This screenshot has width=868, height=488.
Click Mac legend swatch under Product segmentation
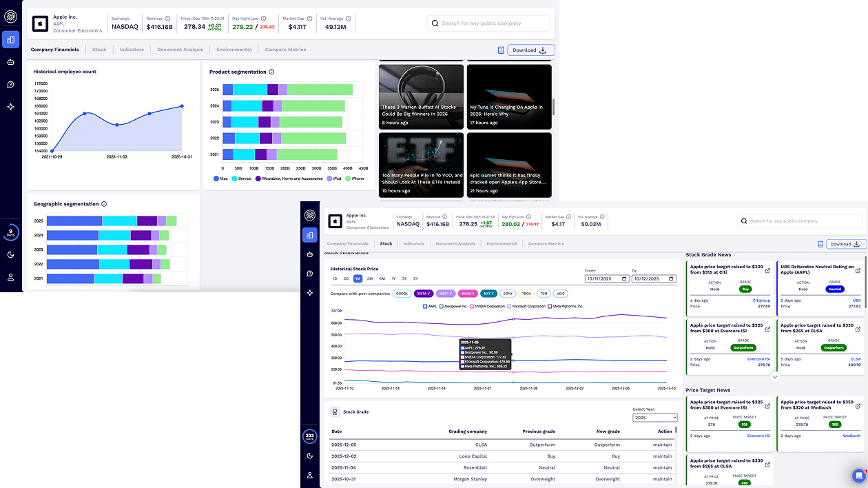coord(216,179)
